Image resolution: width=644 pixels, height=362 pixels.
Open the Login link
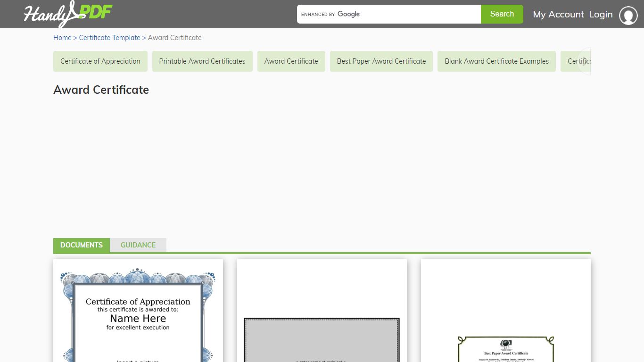[601, 14]
